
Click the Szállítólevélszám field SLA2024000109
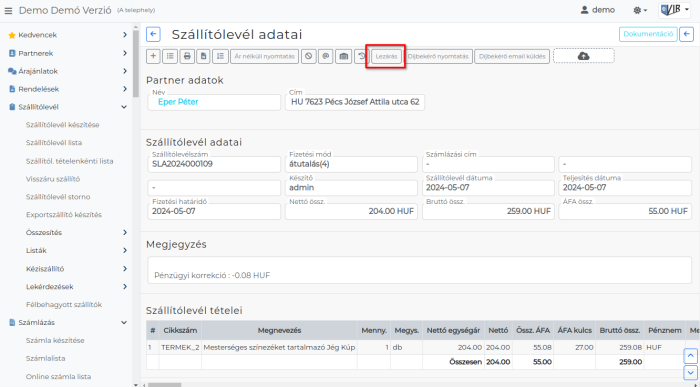coord(214,164)
